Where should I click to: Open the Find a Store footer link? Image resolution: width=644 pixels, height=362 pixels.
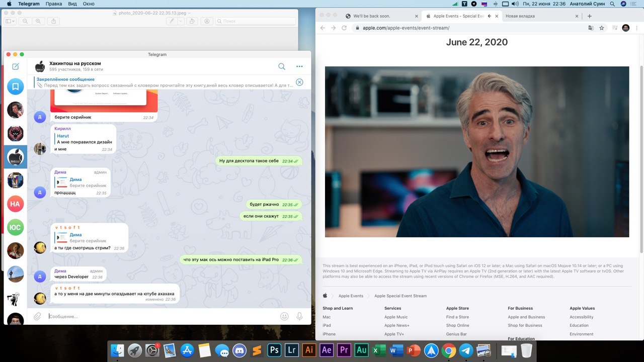[x=457, y=317]
